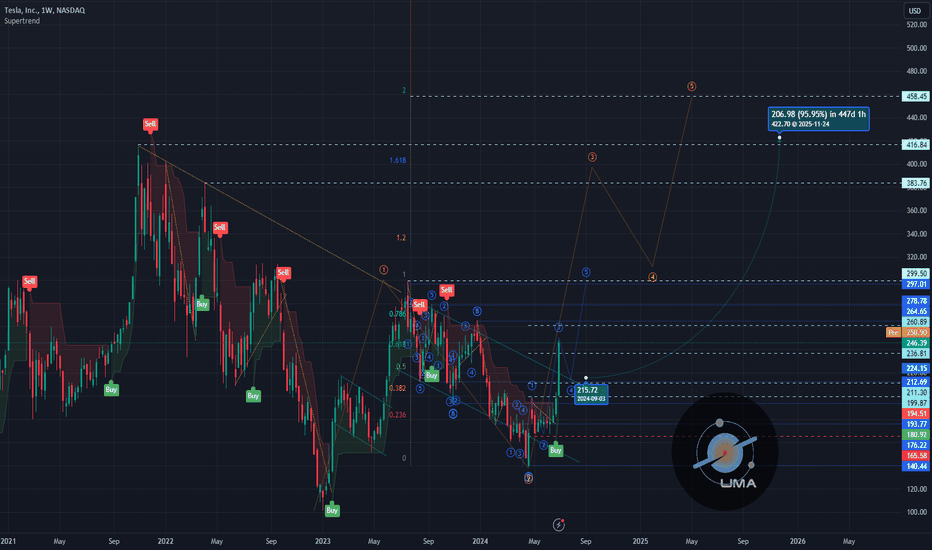Select the 212.69 price axis label

915,382
